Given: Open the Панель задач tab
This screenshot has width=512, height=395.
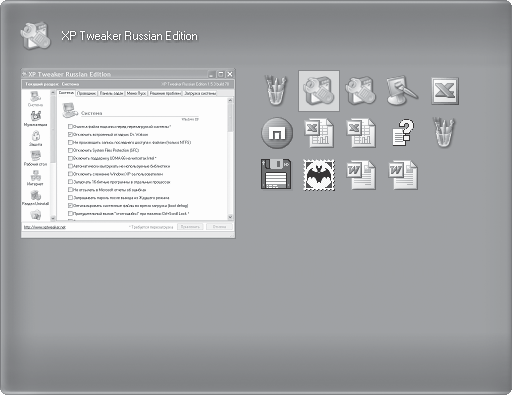Looking at the screenshot, I should [111, 93].
